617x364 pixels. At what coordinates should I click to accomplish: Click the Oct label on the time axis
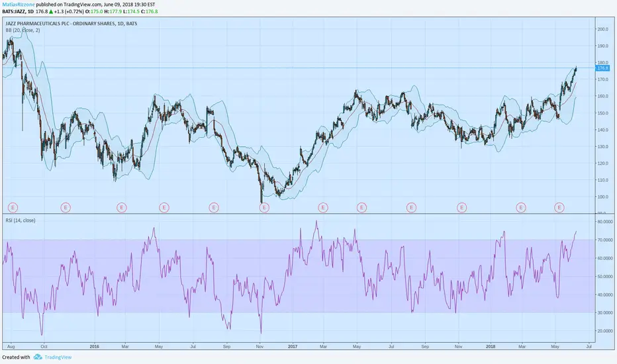44,347
